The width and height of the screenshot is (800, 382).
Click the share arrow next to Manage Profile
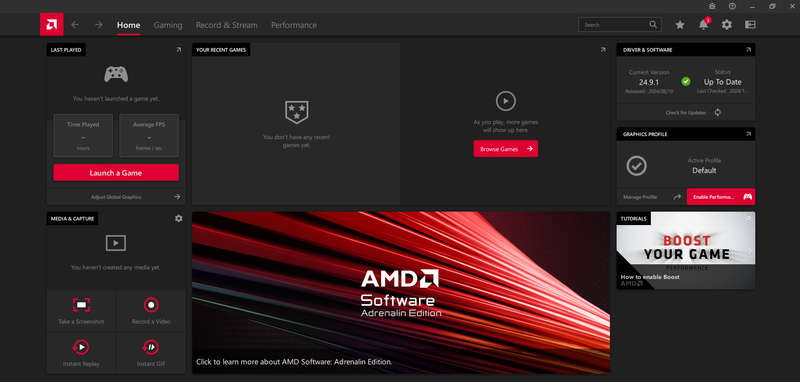[x=677, y=197]
